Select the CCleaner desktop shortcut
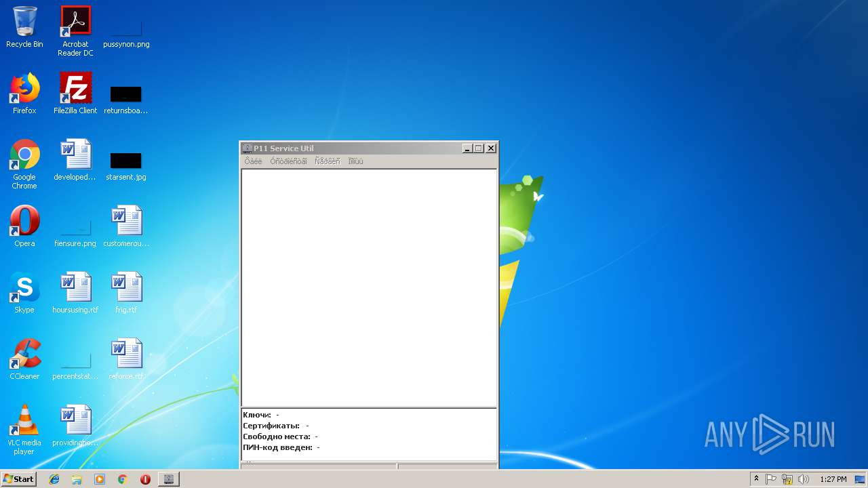Viewport: 868px width, 488px height. (x=24, y=360)
